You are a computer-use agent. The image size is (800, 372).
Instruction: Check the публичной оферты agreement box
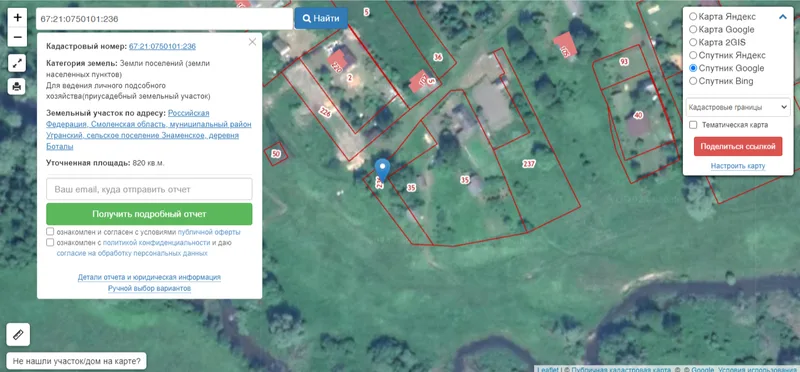click(50, 232)
